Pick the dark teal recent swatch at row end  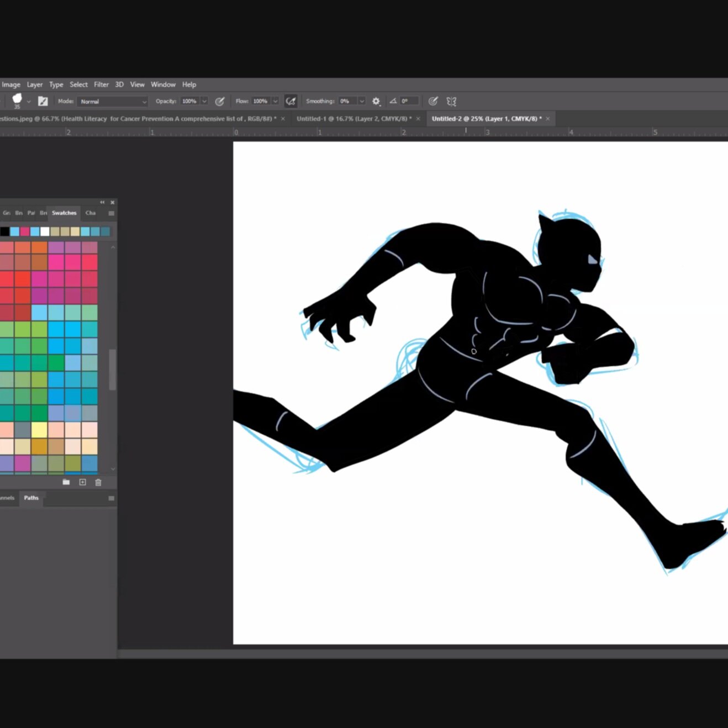coord(105,231)
